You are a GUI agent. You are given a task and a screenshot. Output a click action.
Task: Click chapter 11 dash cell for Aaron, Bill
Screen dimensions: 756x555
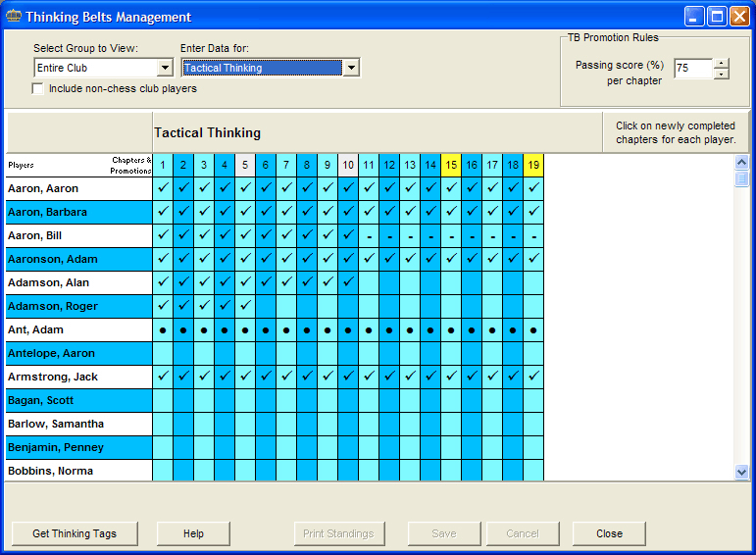pos(369,235)
